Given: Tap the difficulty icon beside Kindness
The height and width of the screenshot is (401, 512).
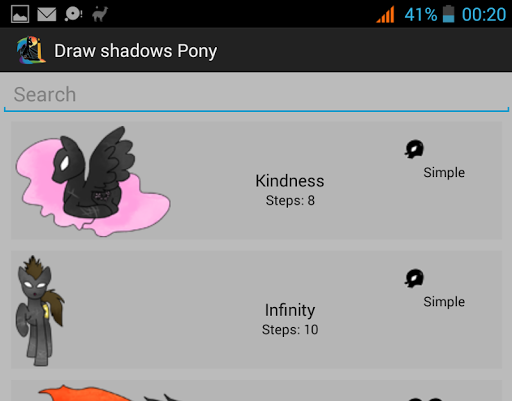Looking at the screenshot, I should pyautogui.click(x=414, y=149).
